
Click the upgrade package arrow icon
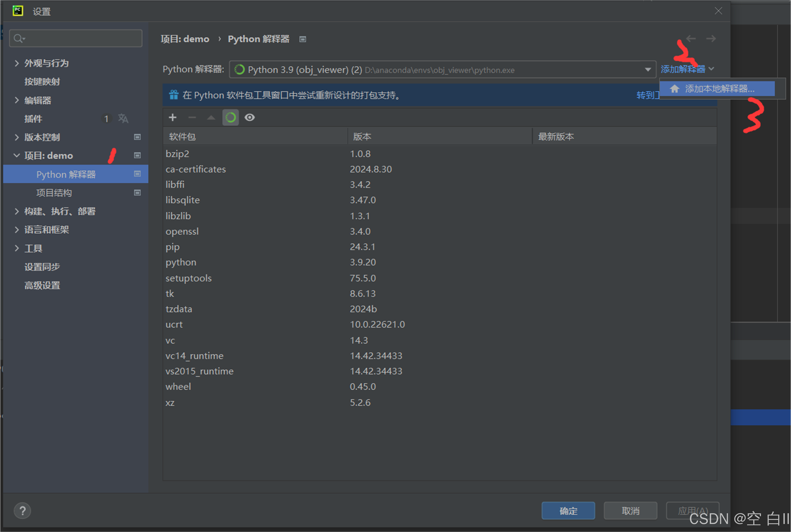pyautogui.click(x=211, y=117)
